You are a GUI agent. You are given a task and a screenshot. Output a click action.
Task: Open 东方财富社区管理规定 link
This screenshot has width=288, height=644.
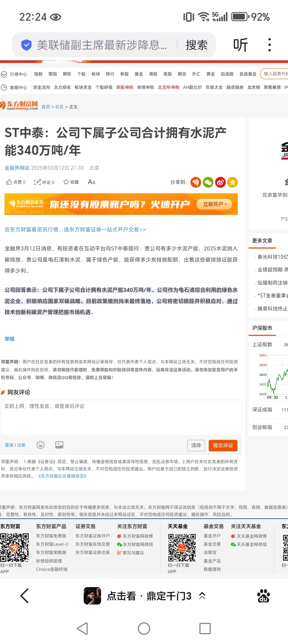pyautogui.click(x=62, y=476)
